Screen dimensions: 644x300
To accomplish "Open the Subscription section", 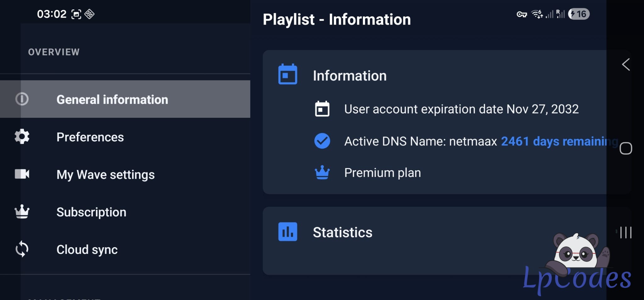I will coord(91,212).
